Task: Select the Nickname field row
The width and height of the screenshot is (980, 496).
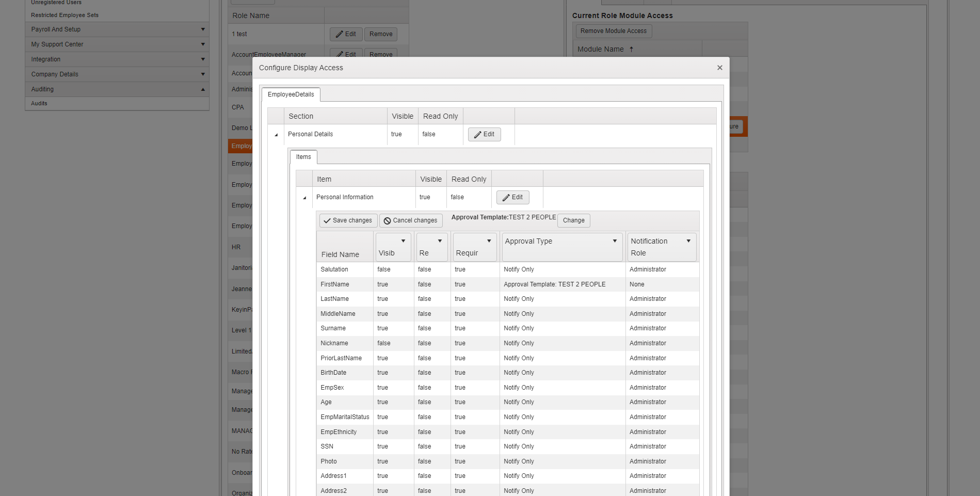Action: tap(508, 343)
